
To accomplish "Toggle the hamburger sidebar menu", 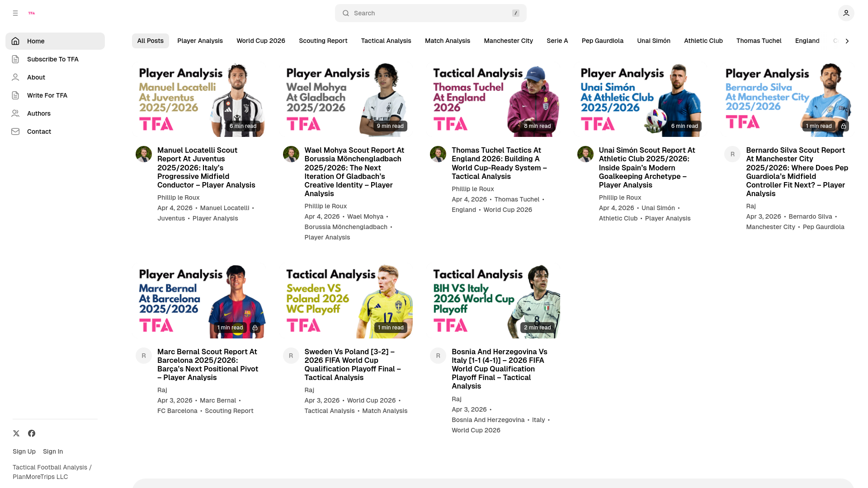I will click(x=15, y=13).
